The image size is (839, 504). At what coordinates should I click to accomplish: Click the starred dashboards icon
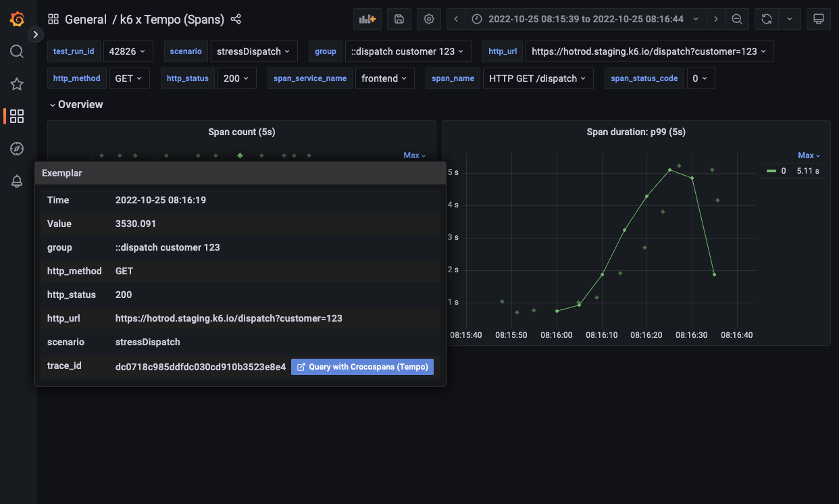pos(17,83)
